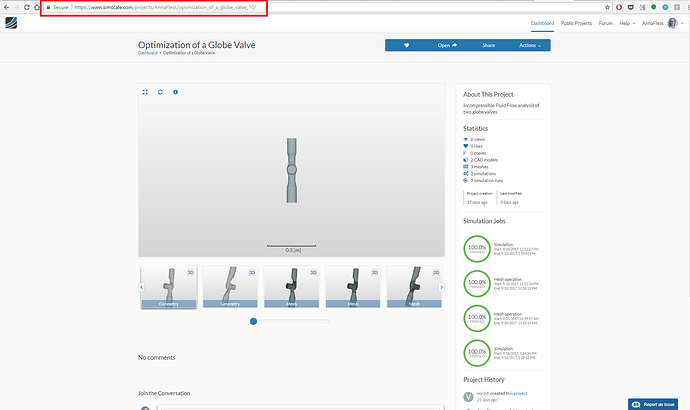Click the CAD models cube icon
This screenshot has width=690, height=410.
[466, 160]
